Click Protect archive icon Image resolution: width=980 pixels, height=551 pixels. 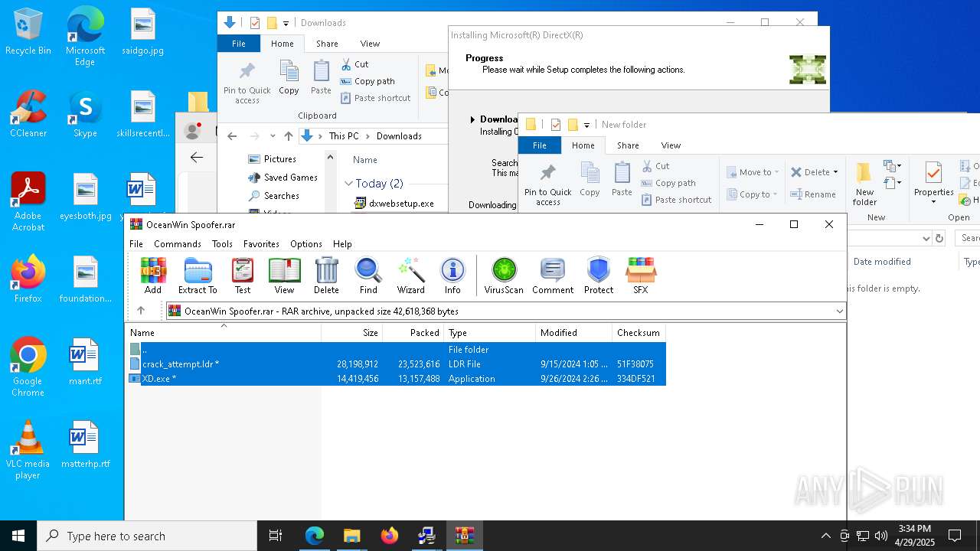(x=599, y=275)
